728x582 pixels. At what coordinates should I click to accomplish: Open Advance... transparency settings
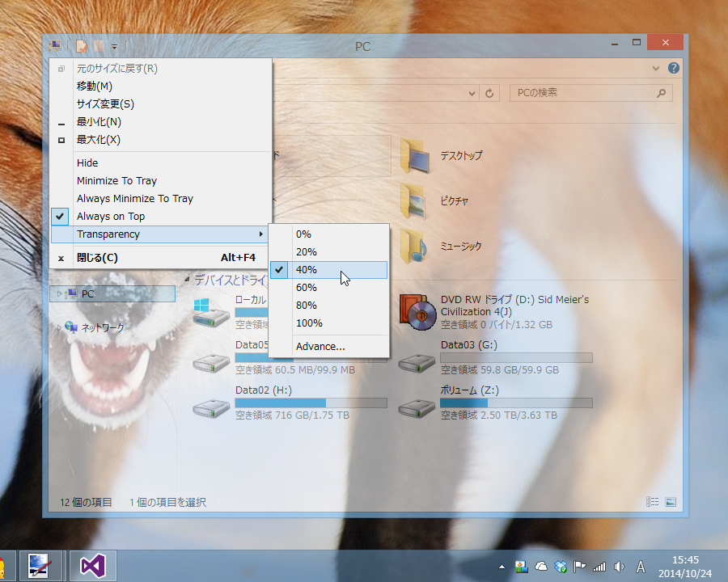tap(328, 346)
